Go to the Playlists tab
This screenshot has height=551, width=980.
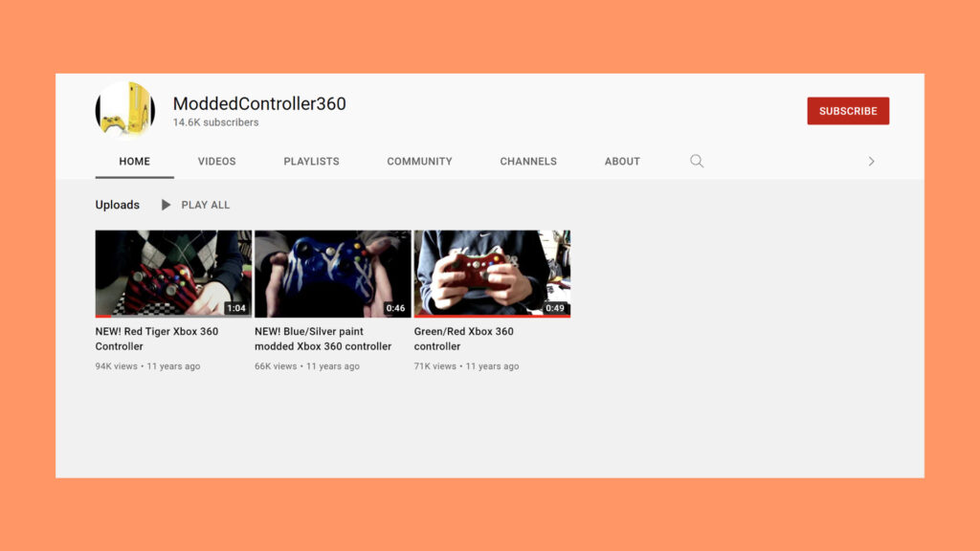tap(311, 161)
